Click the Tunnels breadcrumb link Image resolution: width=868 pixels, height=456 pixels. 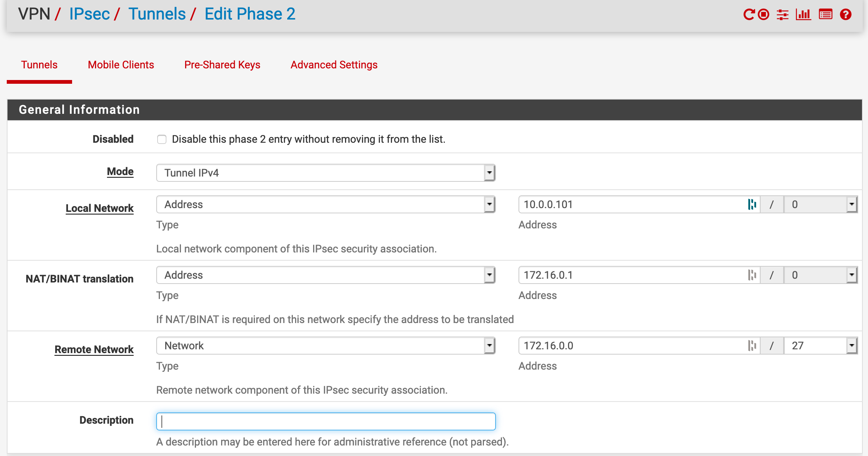point(157,14)
